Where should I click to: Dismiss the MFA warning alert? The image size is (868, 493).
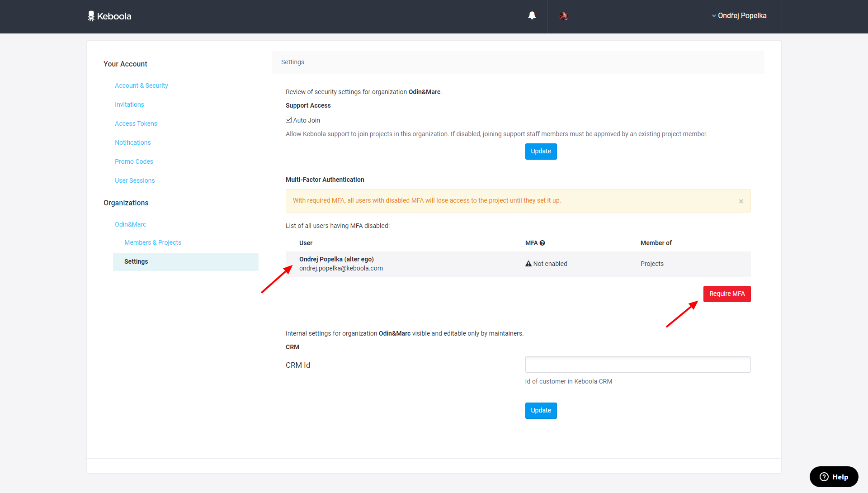(x=741, y=201)
